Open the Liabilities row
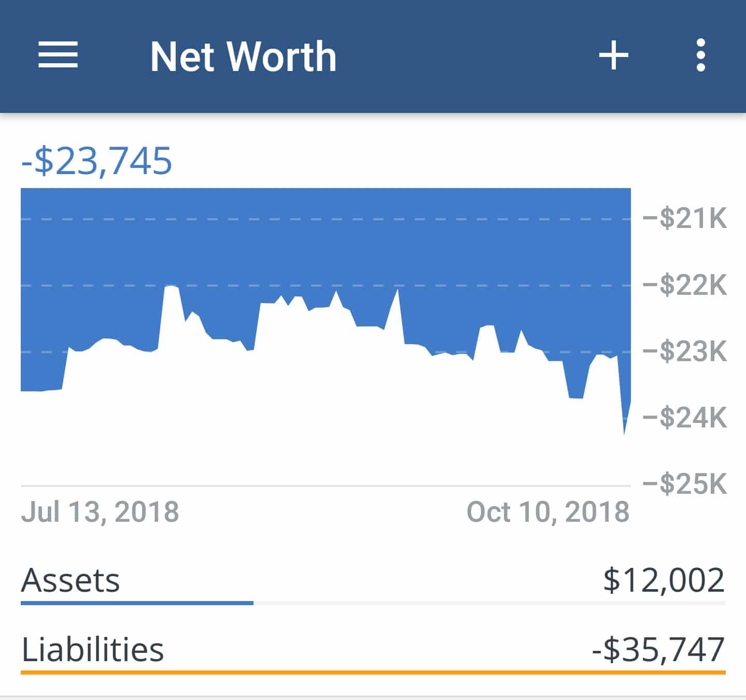The width and height of the screenshot is (746, 700). (x=373, y=652)
